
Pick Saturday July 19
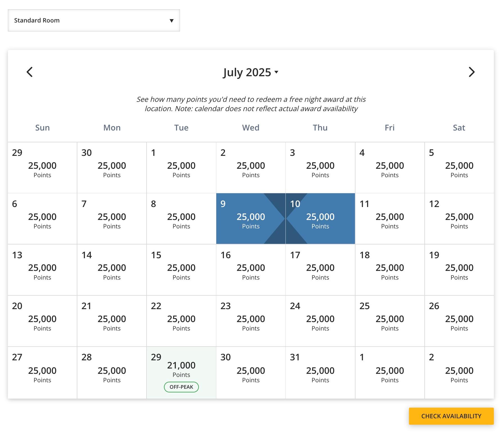459,270
